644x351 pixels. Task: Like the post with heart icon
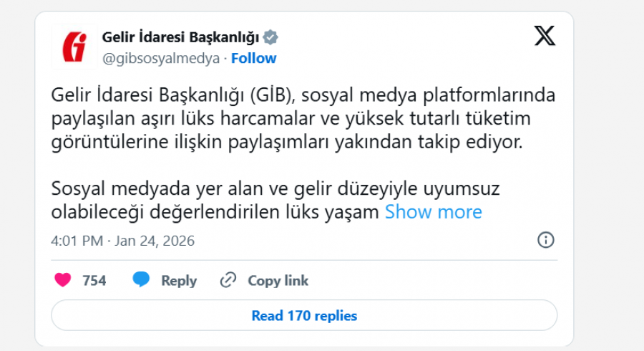(x=63, y=280)
